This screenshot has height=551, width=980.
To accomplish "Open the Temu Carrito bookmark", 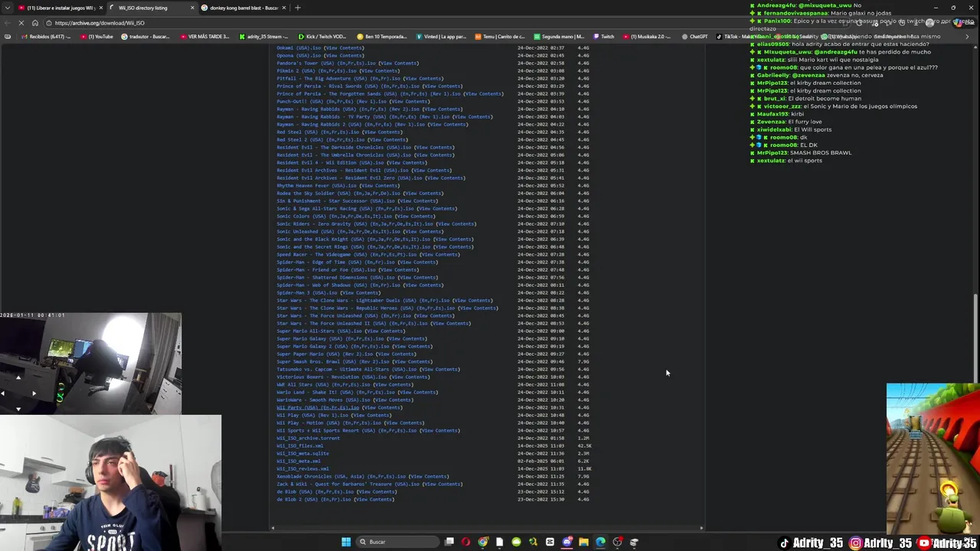I will pyautogui.click(x=500, y=37).
